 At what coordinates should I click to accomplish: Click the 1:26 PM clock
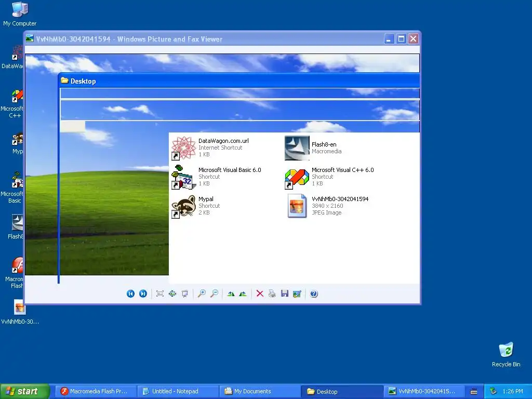point(513,392)
